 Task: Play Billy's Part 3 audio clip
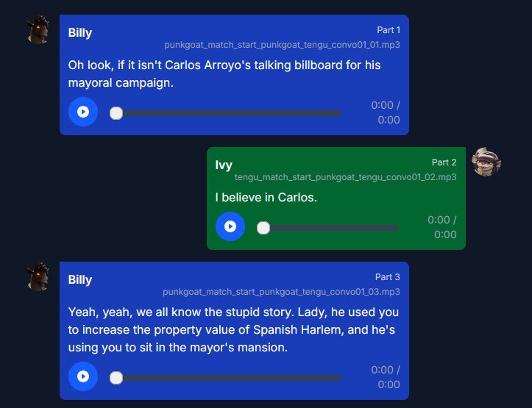point(83,376)
